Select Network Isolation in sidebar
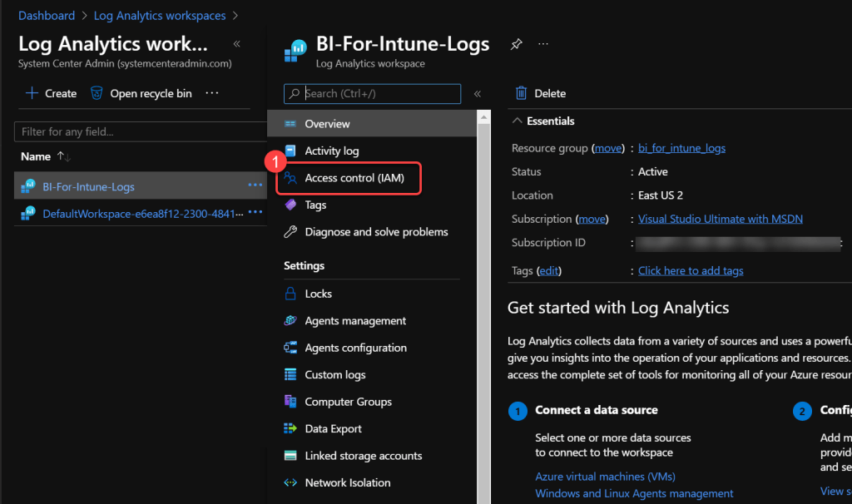The width and height of the screenshot is (852, 504). 347,482
